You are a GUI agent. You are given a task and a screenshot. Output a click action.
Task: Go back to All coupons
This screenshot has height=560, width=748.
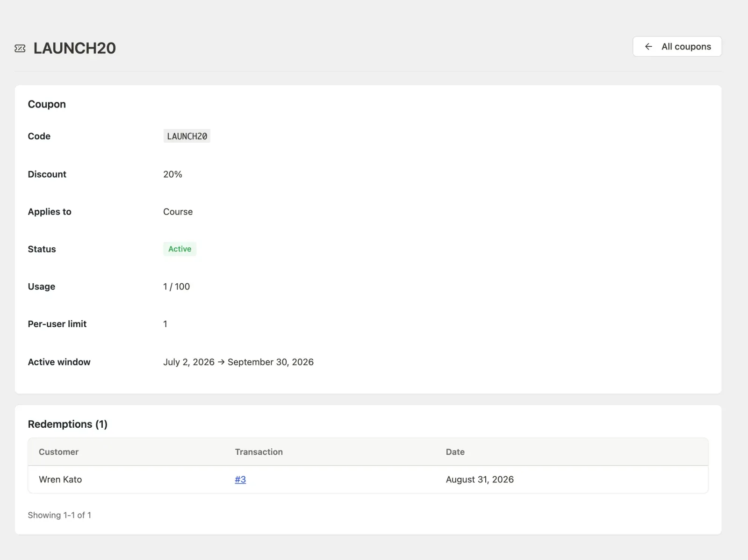[x=677, y=46]
